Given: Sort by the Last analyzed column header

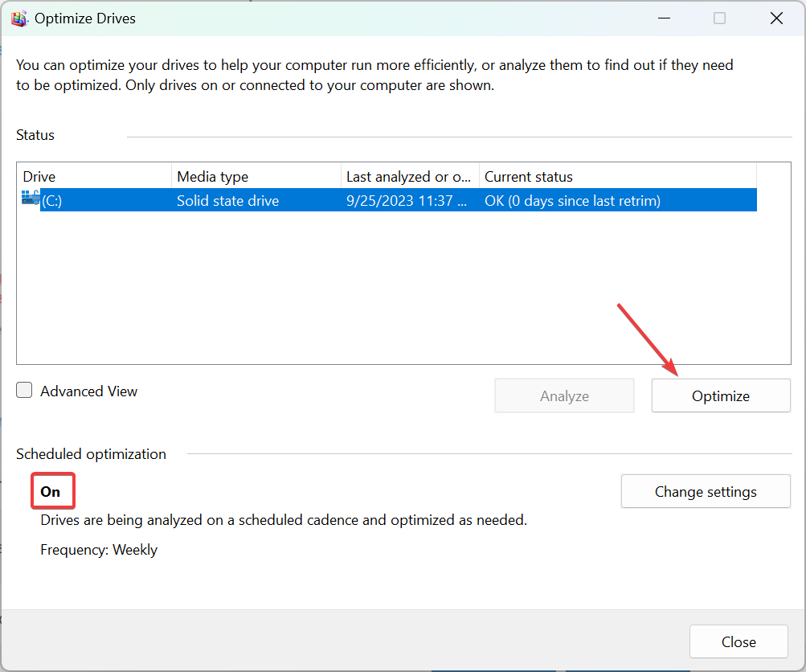Looking at the screenshot, I should coord(408,176).
